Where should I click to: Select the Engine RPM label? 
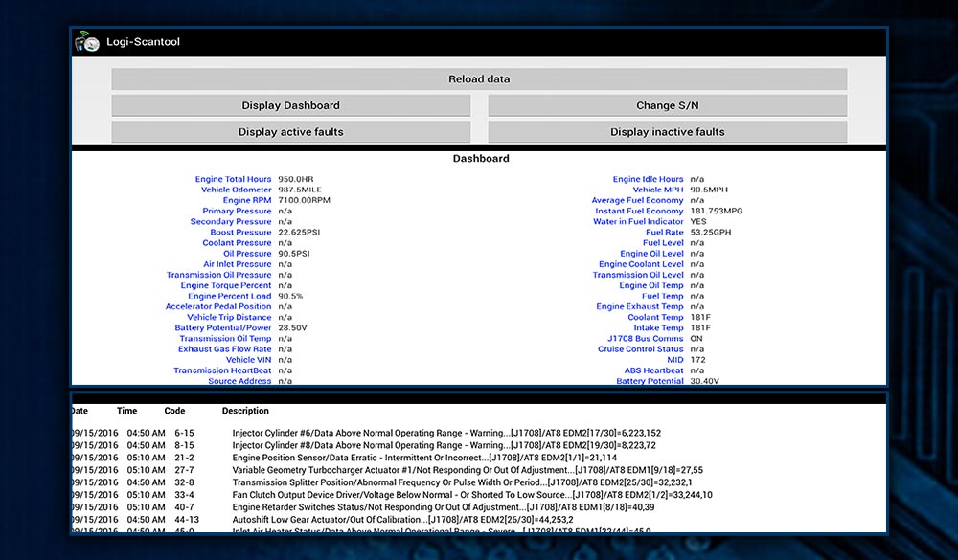(x=247, y=200)
